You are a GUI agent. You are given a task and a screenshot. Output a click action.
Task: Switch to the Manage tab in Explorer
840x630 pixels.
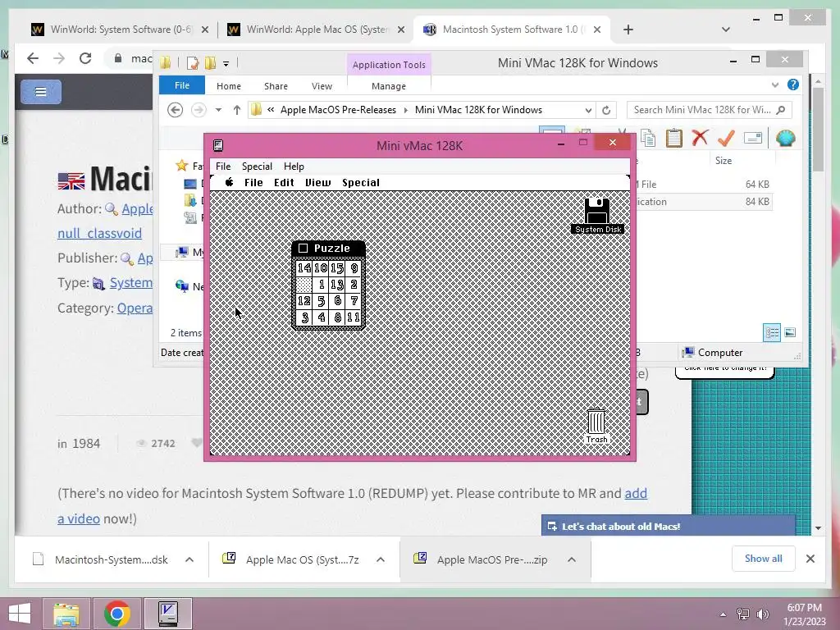pyautogui.click(x=389, y=85)
